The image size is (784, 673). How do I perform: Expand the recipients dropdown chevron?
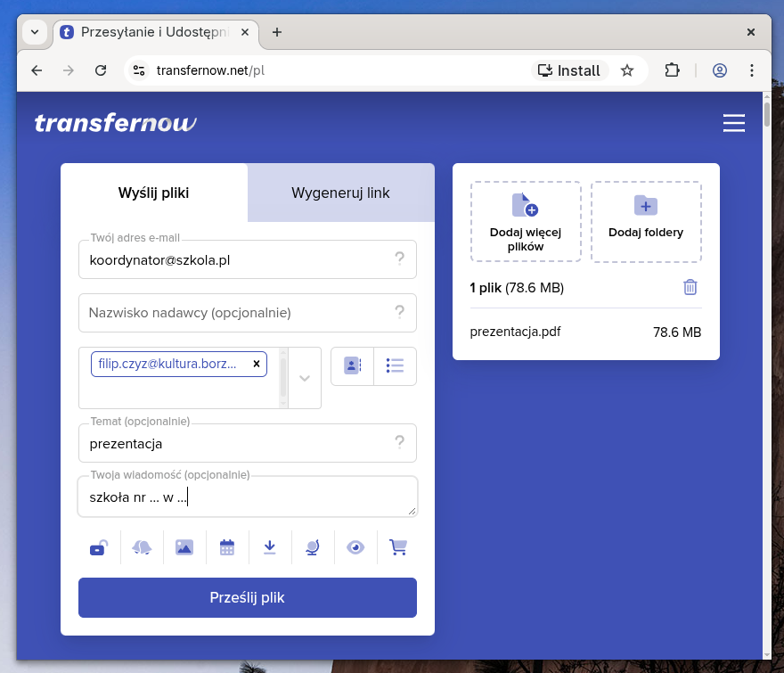point(305,378)
